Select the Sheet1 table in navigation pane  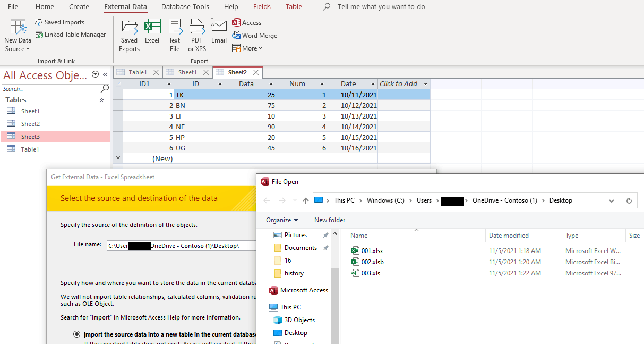55,111
